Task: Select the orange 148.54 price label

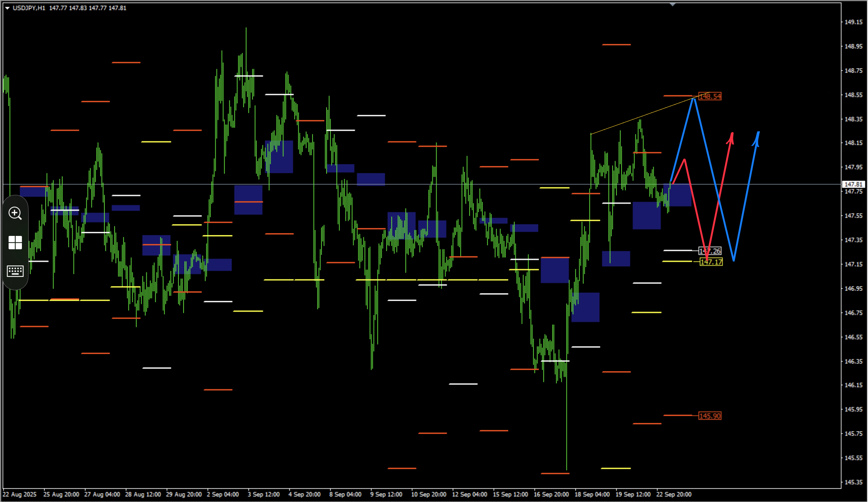Action: pyautogui.click(x=709, y=96)
